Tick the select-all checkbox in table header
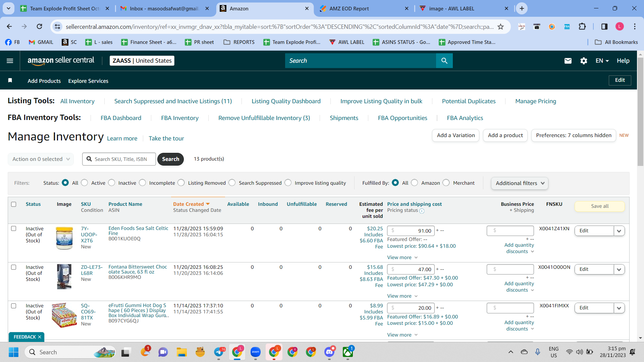644x362 pixels. tap(14, 204)
